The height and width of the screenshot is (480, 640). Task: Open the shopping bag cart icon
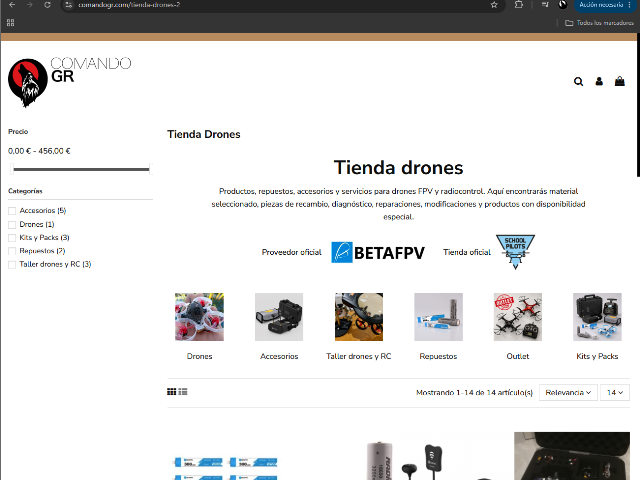coord(620,81)
